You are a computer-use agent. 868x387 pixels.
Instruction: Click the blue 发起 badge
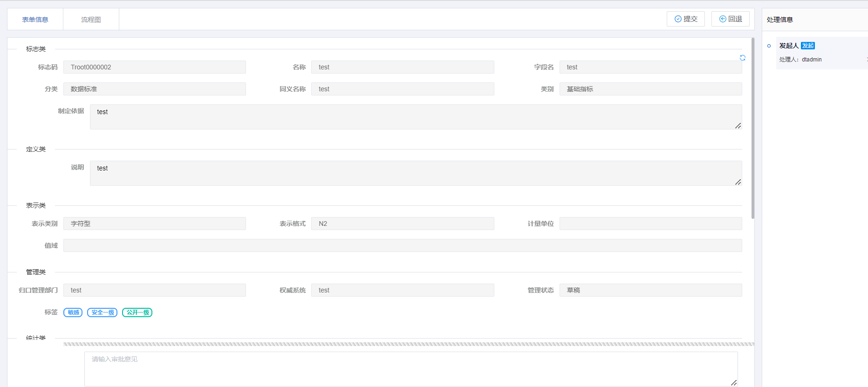[x=807, y=46]
